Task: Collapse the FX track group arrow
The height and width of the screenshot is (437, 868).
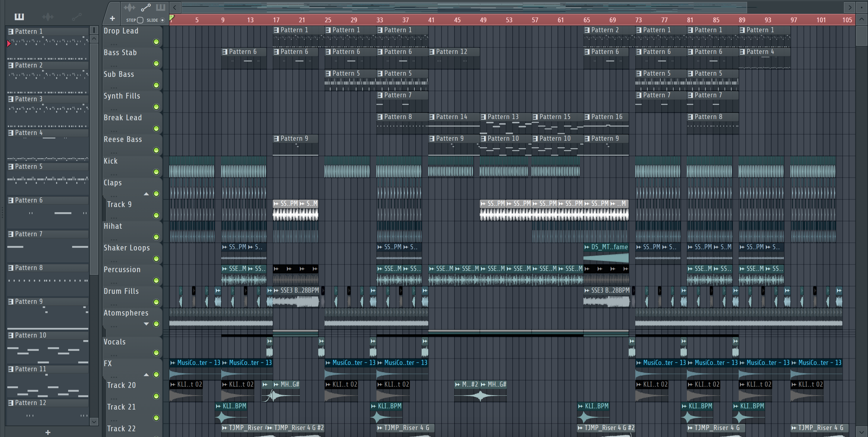Action: [x=146, y=375]
